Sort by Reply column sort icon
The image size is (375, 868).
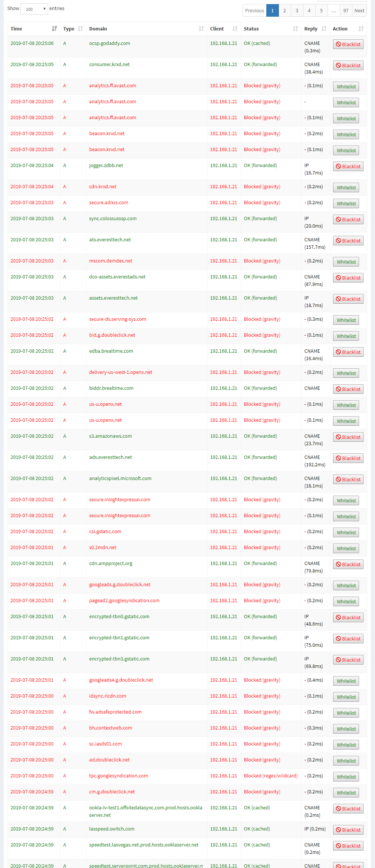pyautogui.click(x=324, y=29)
